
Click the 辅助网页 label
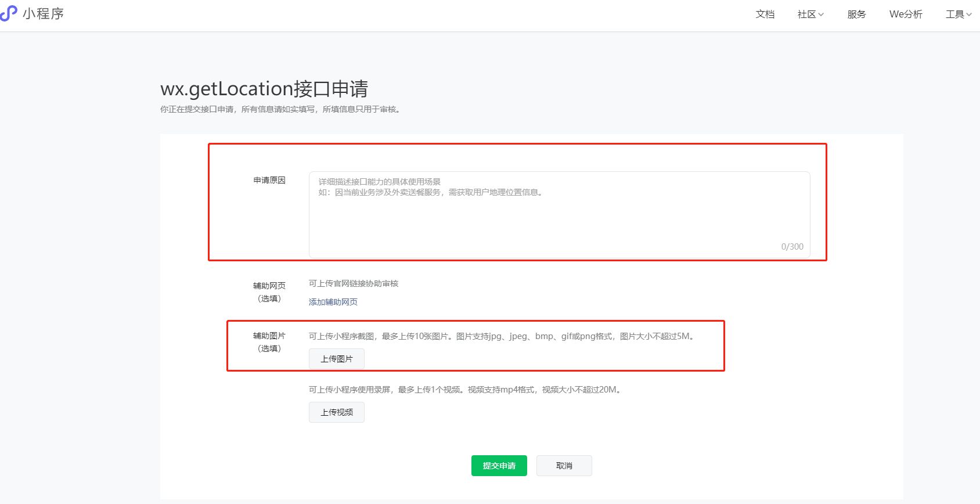pyautogui.click(x=269, y=286)
